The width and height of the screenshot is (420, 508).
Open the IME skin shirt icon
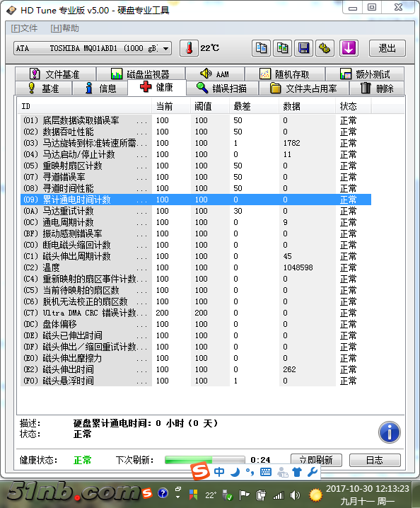(297, 472)
